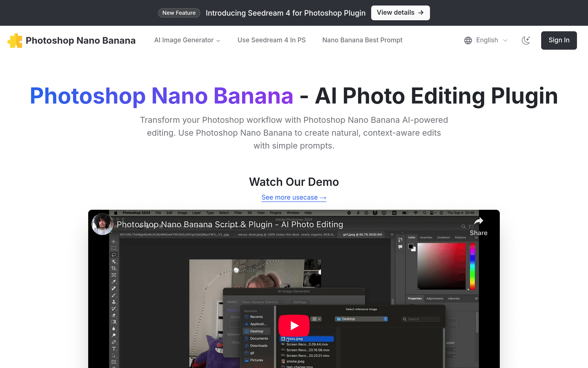This screenshot has height=368, width=588.
Task: Expand the AI Image Generator menu
Action: [187, 40]
